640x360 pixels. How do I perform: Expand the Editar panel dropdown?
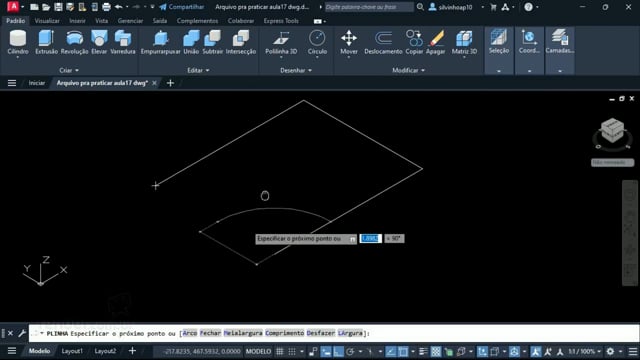click(x=198, y=70)
